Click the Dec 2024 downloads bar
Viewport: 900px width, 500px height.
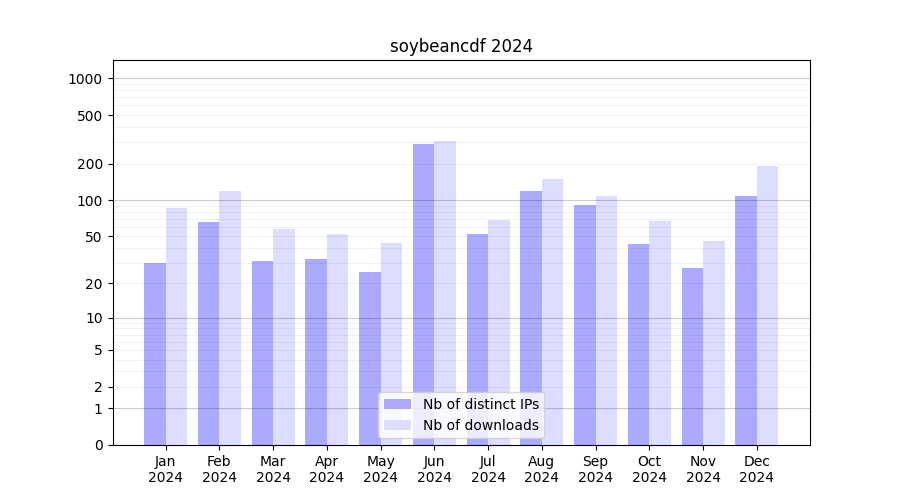click(767, 305)
